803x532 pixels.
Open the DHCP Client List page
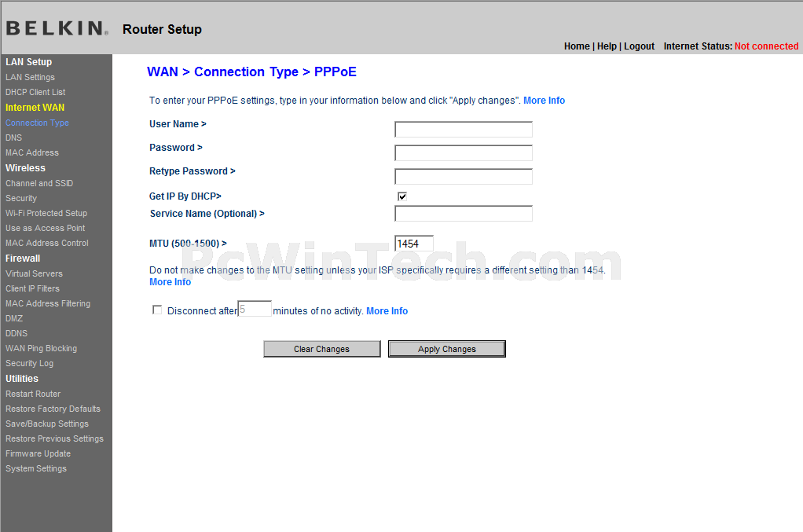(35, 92)
